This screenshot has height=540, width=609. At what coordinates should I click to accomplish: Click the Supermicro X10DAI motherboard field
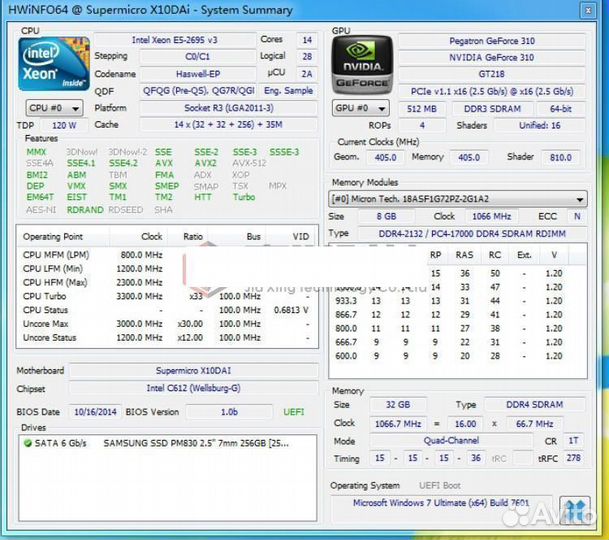click(x=193, y=371)
